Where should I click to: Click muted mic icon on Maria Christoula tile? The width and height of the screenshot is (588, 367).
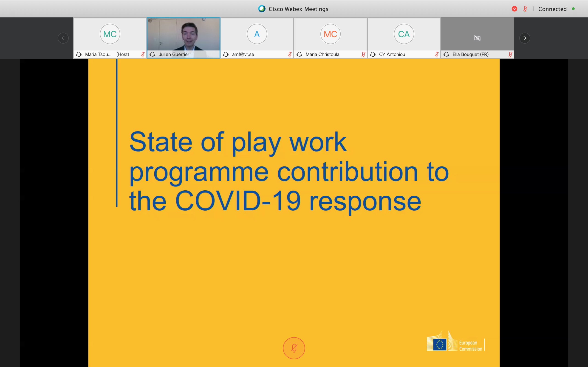pos(363,54)
